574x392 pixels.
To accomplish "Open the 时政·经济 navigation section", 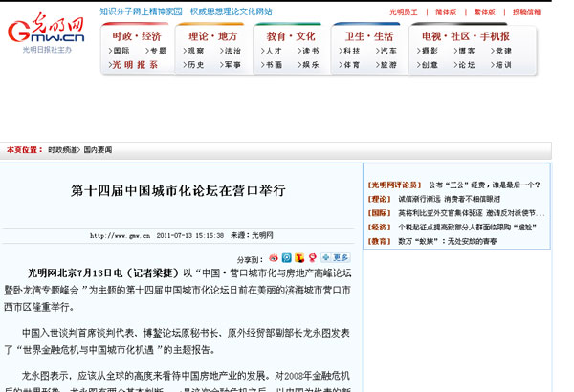I will pos(137,35).
